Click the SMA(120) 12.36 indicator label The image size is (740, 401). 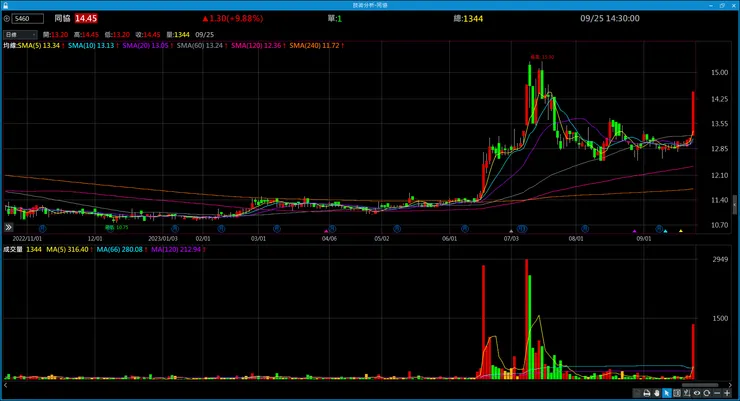click(x=258, y=45)
